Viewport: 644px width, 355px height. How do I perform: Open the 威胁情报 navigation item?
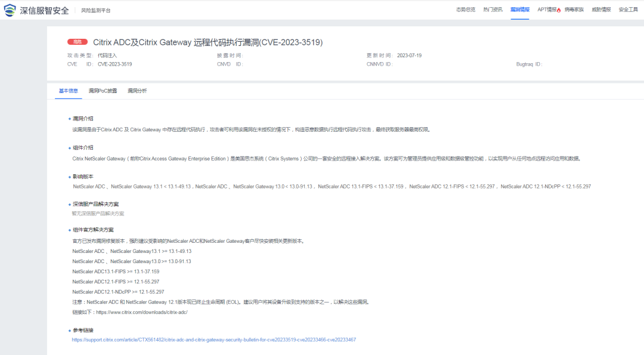point(601,10)
